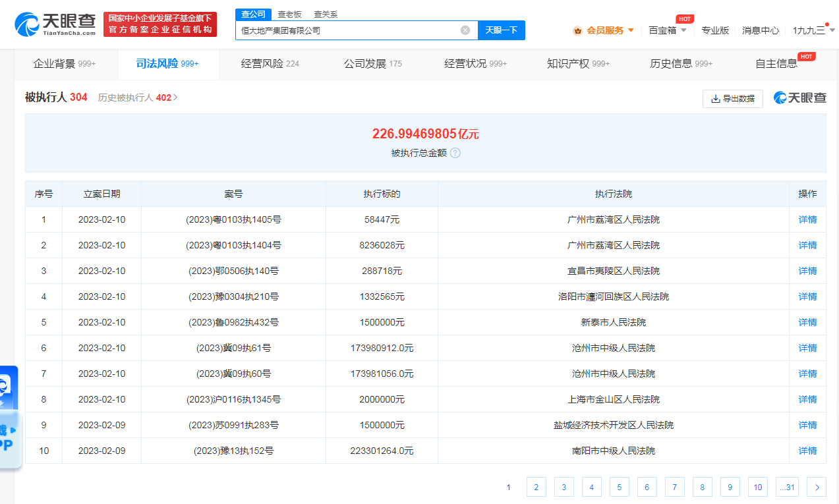Open 详情 for case 苏0991执283号
Viewport: 839px width, 504px height.
point(807,425)
